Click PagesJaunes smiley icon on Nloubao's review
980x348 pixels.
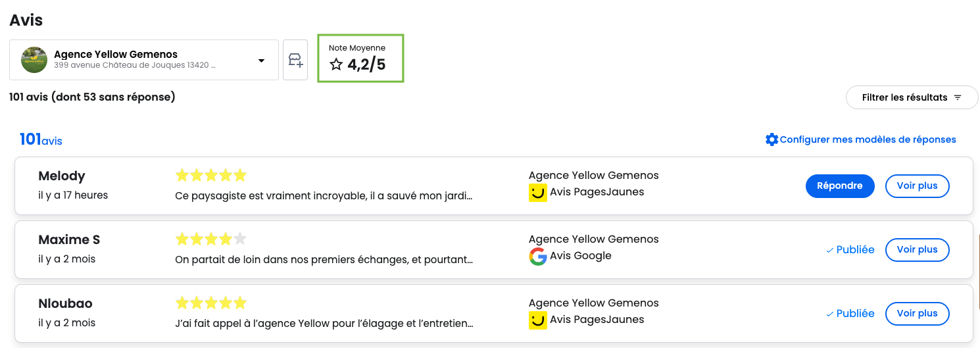pyautogui.click(x=538, y=320)
